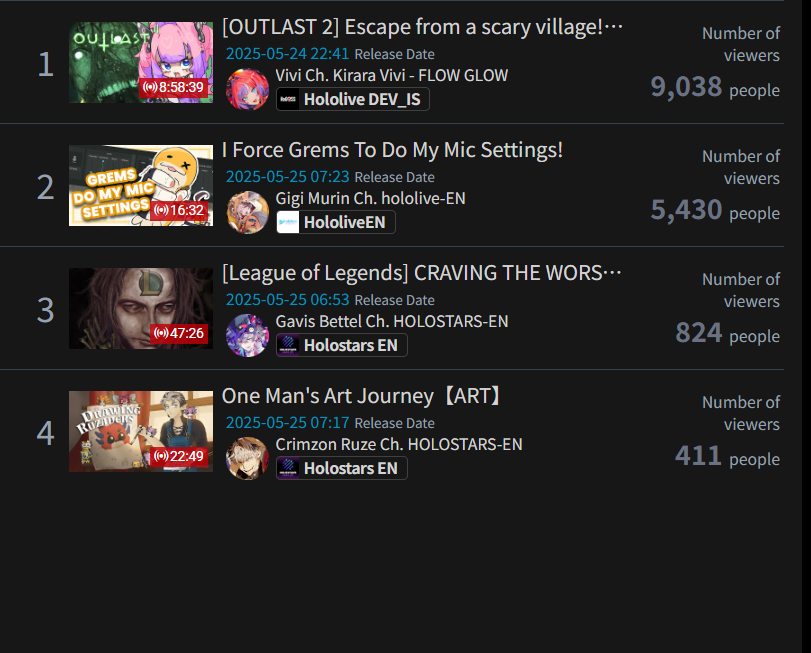Open 'One Man's Art Journey' stream title
Image resolution: width=811 pixels, height=653 pixels.
click(x=362, y=396)
